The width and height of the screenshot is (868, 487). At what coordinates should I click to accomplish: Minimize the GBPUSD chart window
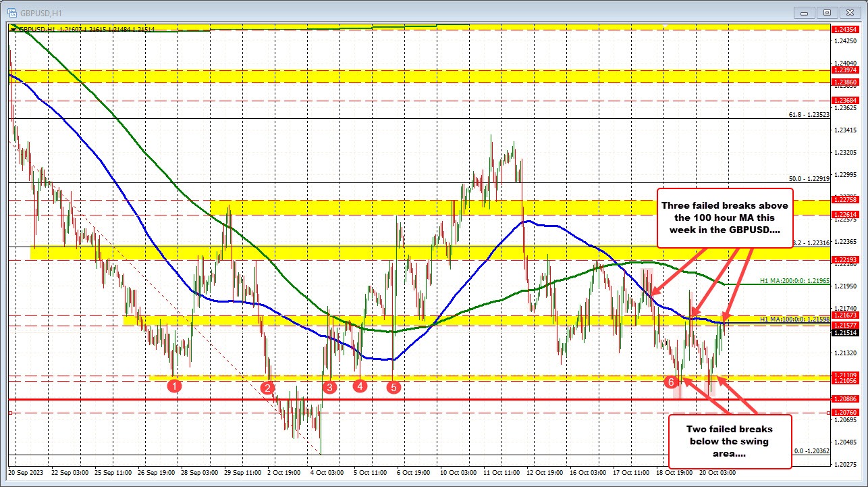tap(804, 12)
